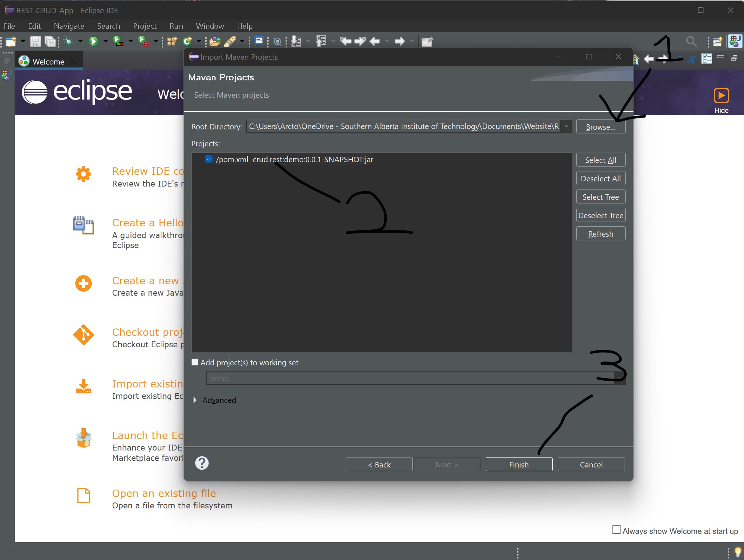Click the Marketplace launch box icon
Screen dimensions: 744x560
pos(84,438)
